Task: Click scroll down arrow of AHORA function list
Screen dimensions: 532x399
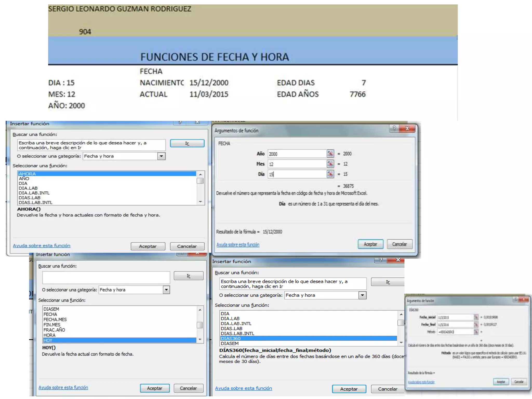Action: pos(200,202)
